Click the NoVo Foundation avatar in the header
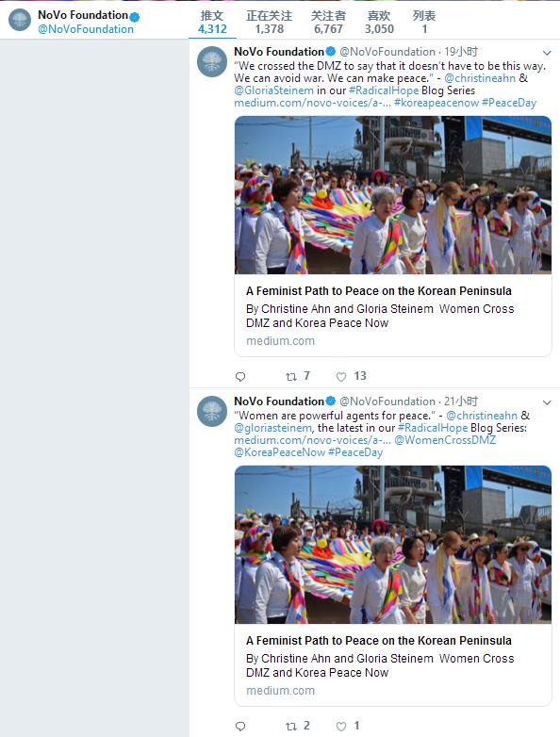Screen dimensions: 560x737 20,20
